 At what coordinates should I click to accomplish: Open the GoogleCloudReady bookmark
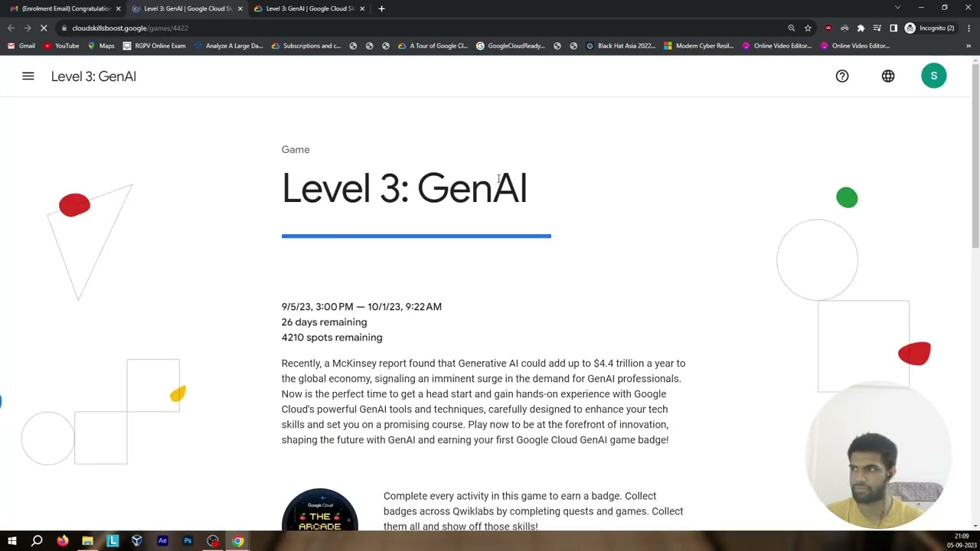(511, 46)
